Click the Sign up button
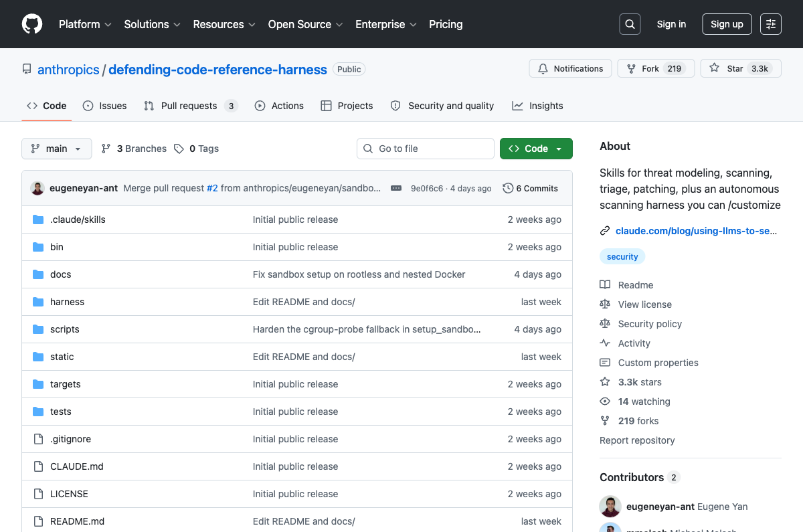Viewport: 803px width, 532px height. (727, 24)
